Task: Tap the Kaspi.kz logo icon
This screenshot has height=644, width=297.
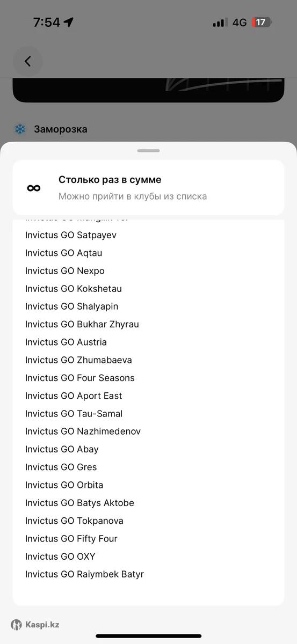Action: [x=17, y=625]
